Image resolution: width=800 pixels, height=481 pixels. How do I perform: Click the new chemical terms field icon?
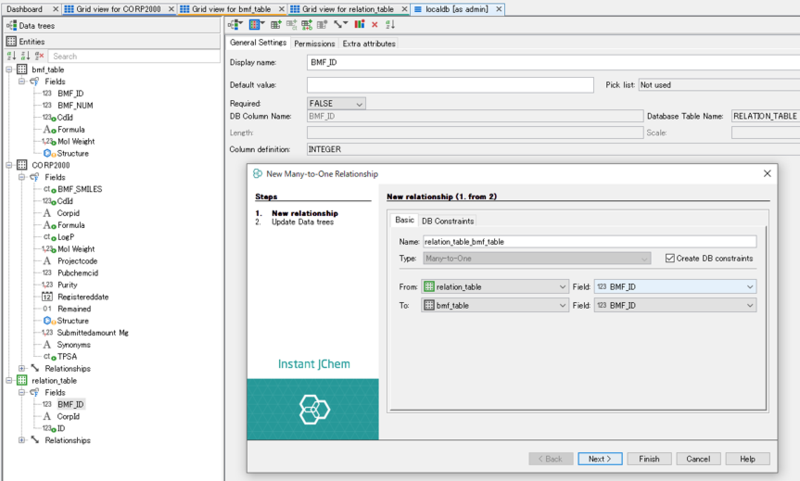click(x=291, y=24)
